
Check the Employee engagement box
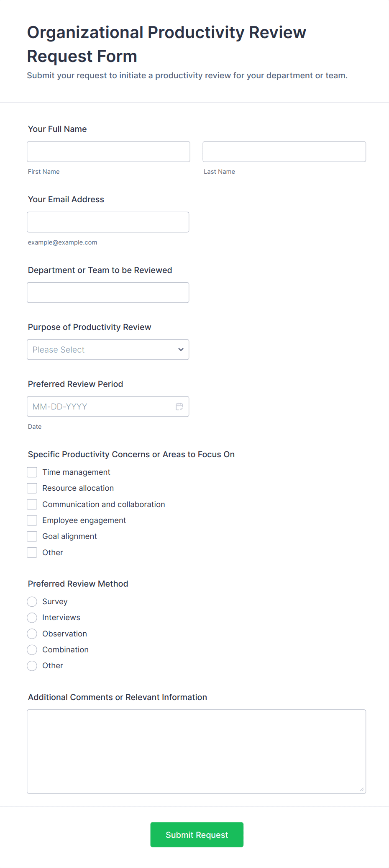[x=32, y=520]
